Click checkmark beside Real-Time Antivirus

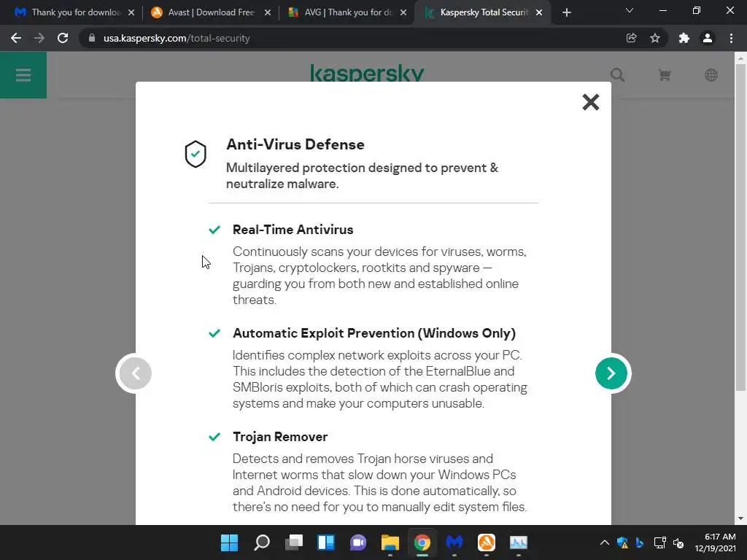tap(214, 230)
